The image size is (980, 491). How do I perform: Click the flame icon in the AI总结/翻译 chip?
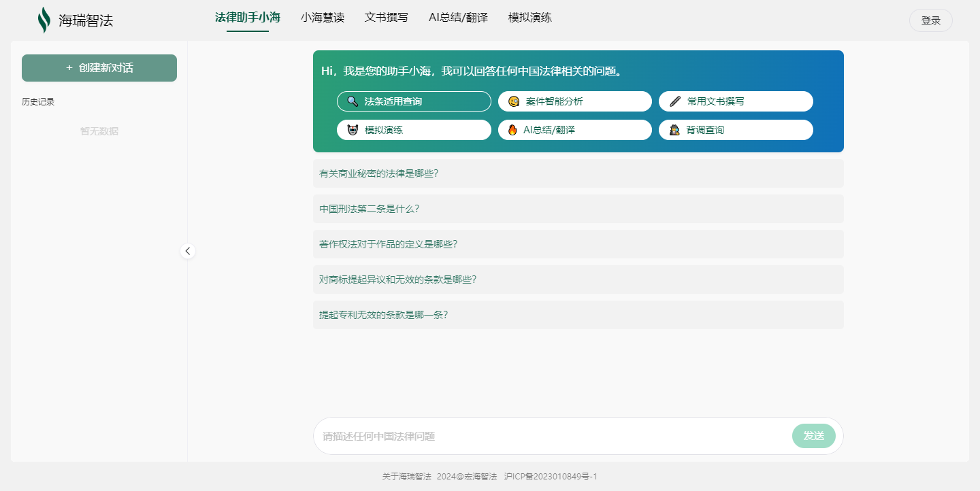click(x=512, y=130)
